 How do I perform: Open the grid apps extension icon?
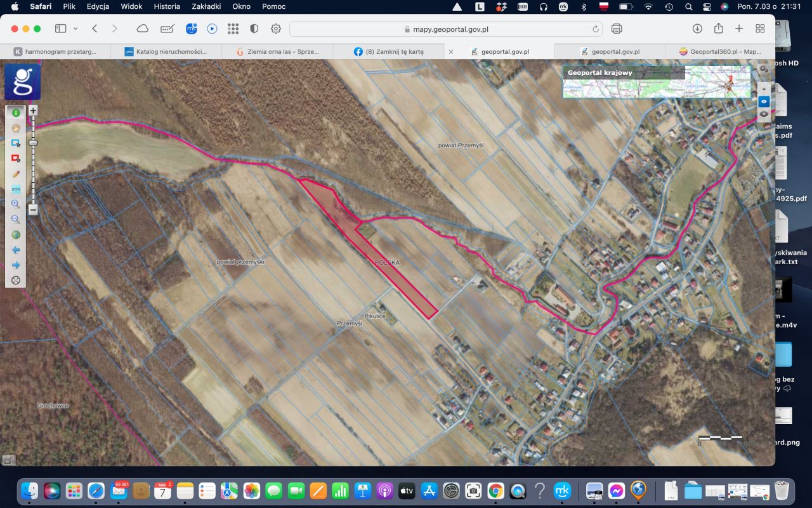pyautogui.click(x=233, y=29)
